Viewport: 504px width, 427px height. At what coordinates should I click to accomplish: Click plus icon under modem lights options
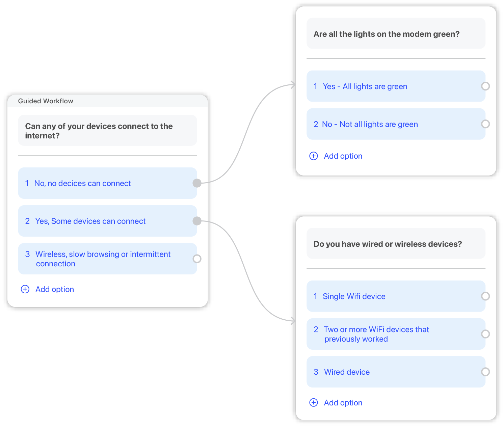[314, 156]
